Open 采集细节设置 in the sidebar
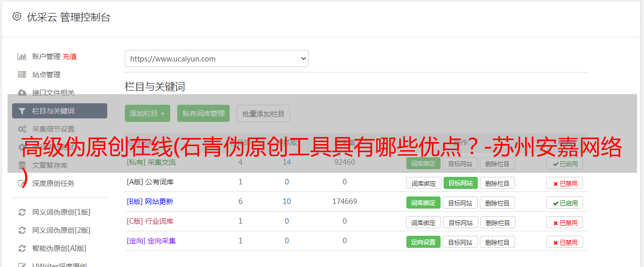The width and height of the screenshot is (644, 267). coord(53,129)
